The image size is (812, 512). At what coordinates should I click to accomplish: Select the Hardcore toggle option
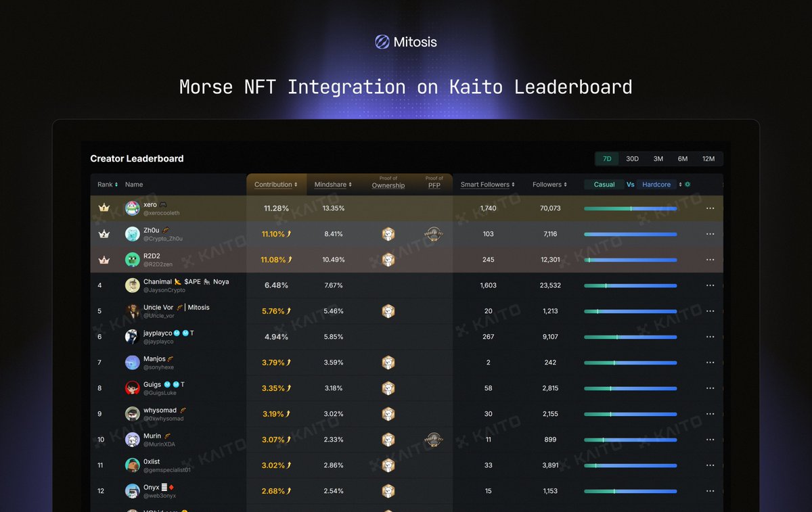pos(656,185)
